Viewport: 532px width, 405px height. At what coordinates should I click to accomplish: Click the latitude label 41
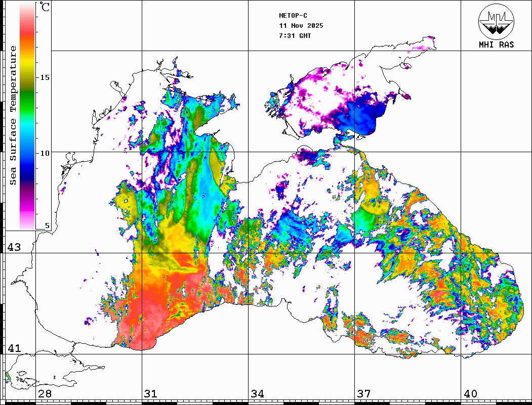click(14, 348)
